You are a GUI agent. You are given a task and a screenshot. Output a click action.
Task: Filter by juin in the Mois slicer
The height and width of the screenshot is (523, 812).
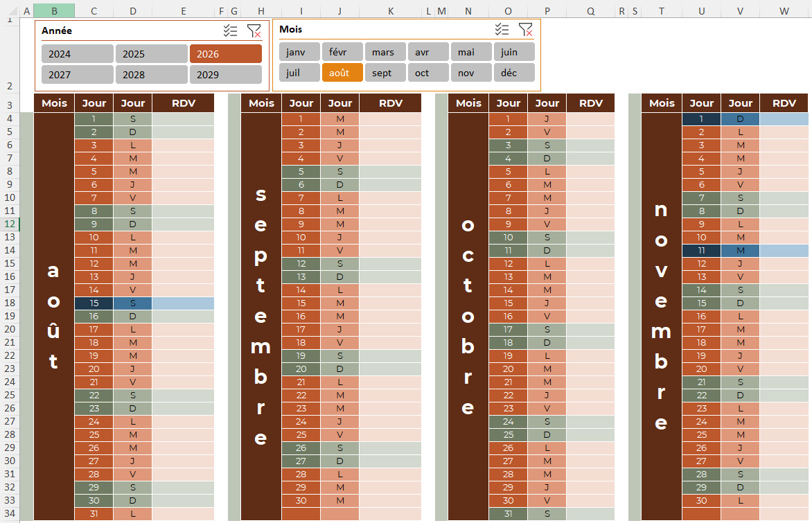click(x=514, y=52)
